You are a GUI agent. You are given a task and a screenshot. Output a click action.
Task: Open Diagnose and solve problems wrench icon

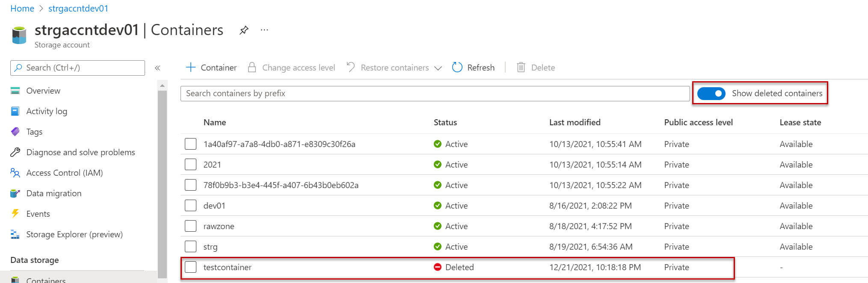[15, 152]
